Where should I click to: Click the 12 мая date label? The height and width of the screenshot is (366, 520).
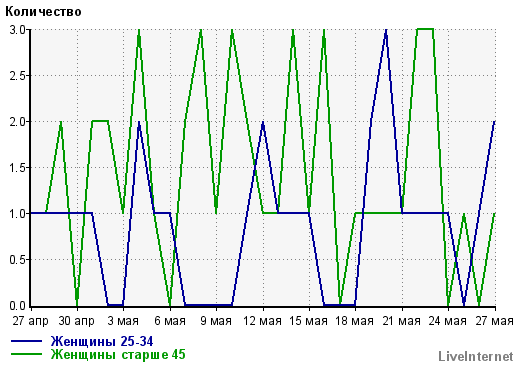[x=263, y=321]
